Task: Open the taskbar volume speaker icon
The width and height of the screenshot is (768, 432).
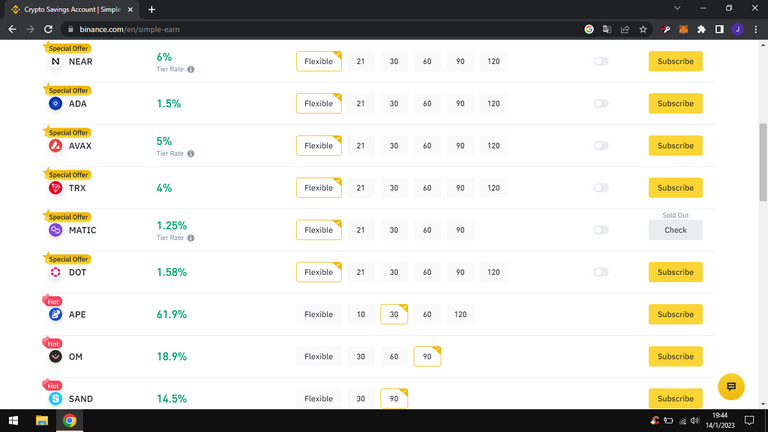Action: (695, 421)
